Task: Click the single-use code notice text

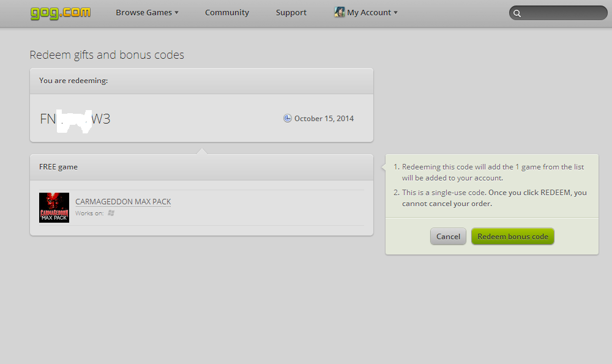Action: (494, 198)
